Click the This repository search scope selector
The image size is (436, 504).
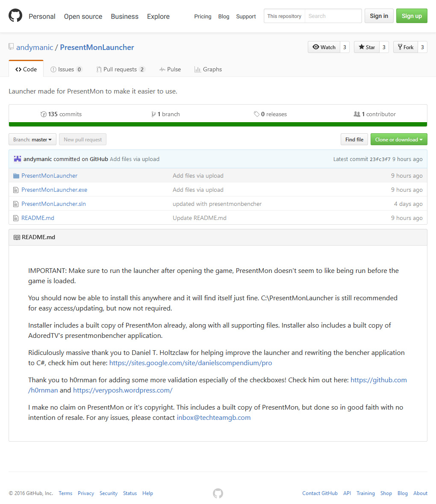284,16
